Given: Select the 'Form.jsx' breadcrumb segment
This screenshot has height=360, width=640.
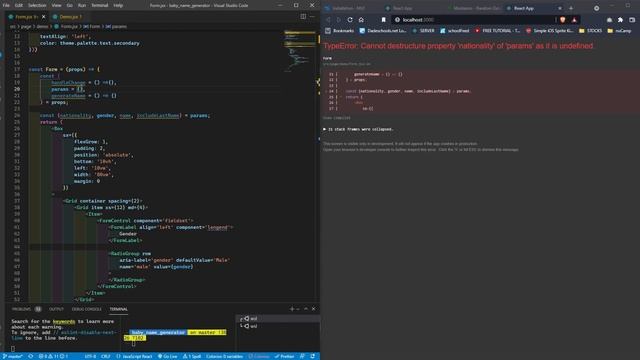Looking at the screenshot, I should tap(66, 27).
